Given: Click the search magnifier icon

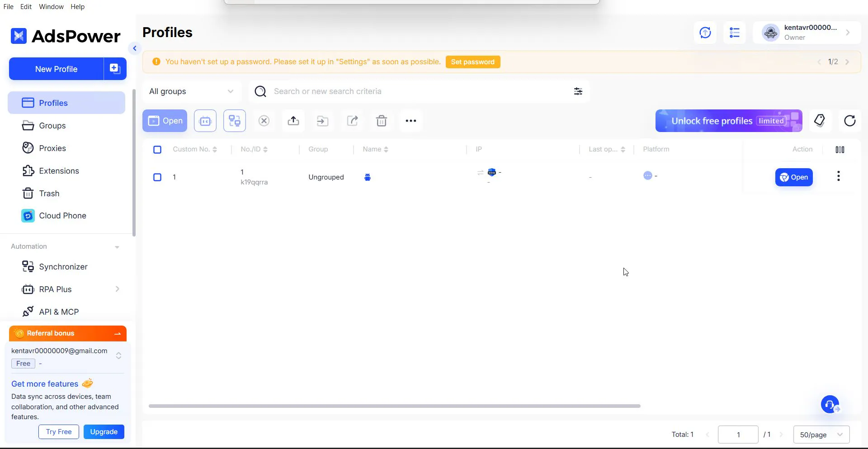Looking at the screenshot, I should click(x=260, y=91).
